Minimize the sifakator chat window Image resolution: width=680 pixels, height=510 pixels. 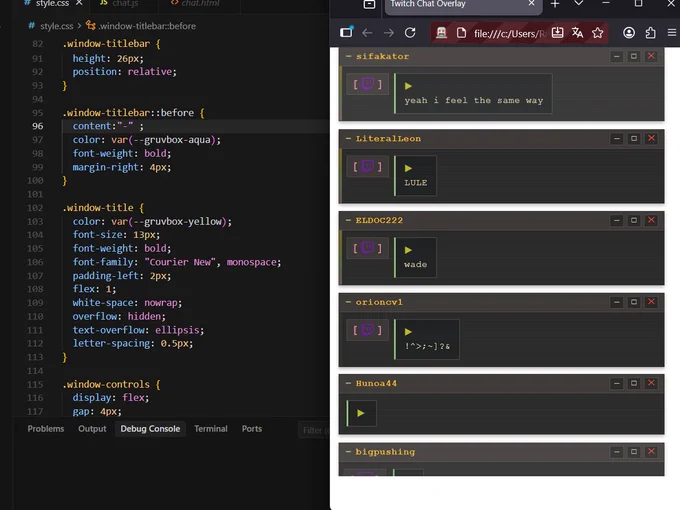(616, 56)
